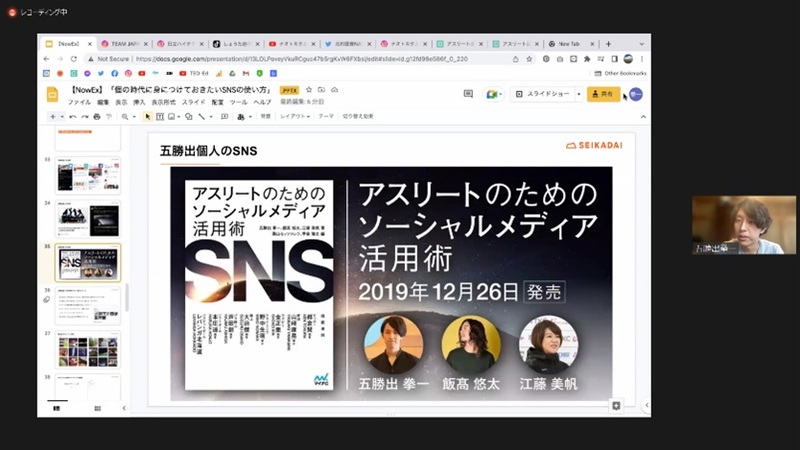Open the line type dropdown arrow
800x450 pixels.
tap(211, 117)
